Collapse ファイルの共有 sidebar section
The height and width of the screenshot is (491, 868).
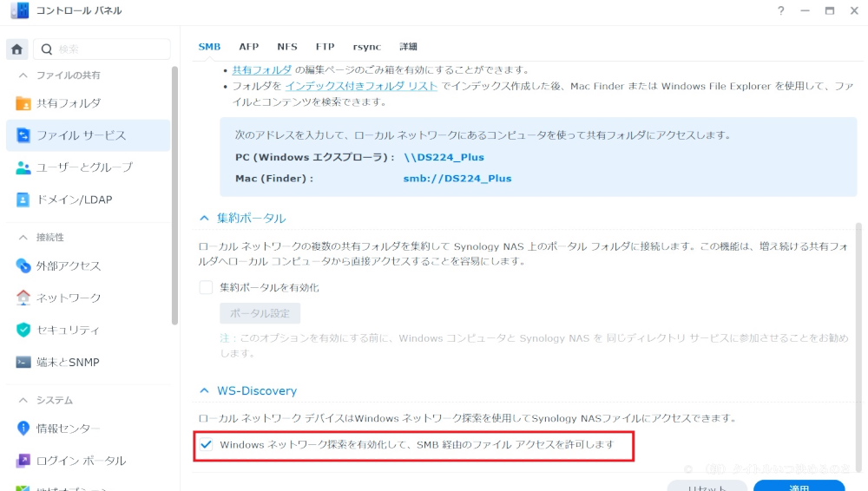tap(23, 75)
